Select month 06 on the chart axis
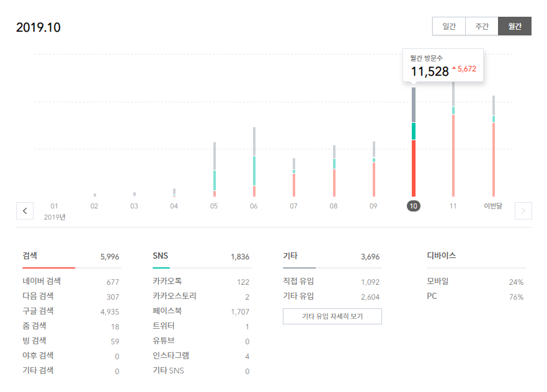Viewport: 547px width, 392px height. tap(254, 206)
